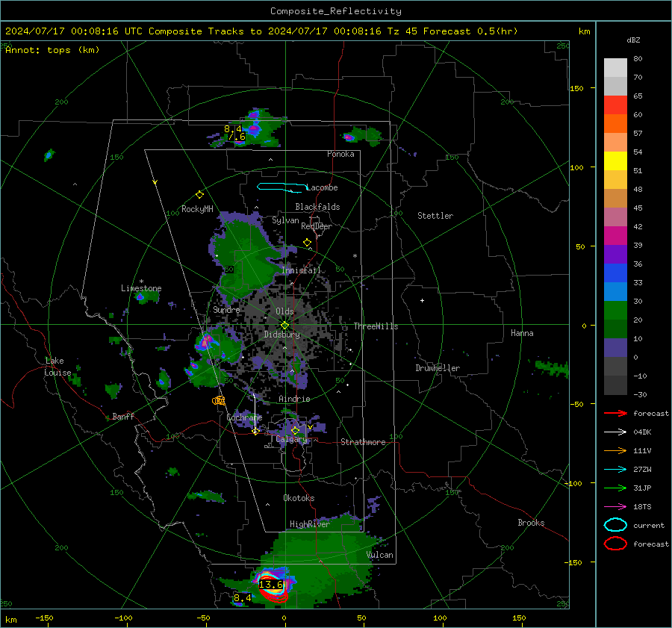Image resolution: width=672 pixels, height=628 pixels.
Task: Click the Blackfalds town label
Action: click(x=317, y=207)
